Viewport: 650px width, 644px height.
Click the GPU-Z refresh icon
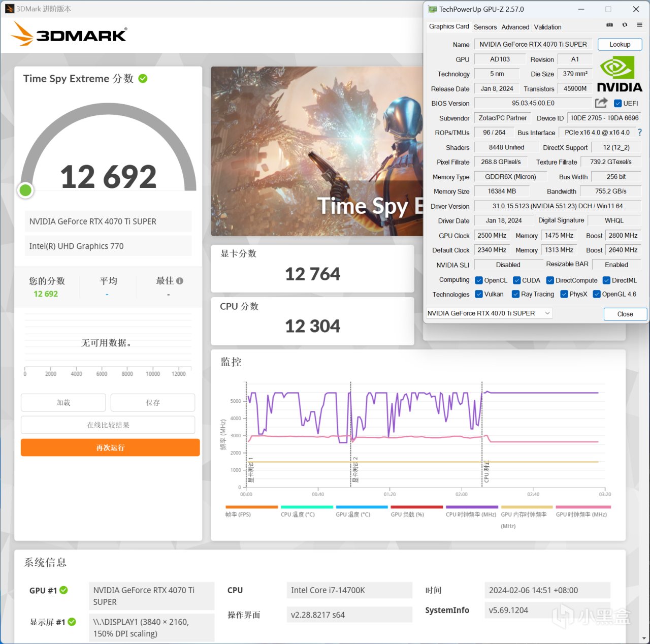tap(625, 25)
